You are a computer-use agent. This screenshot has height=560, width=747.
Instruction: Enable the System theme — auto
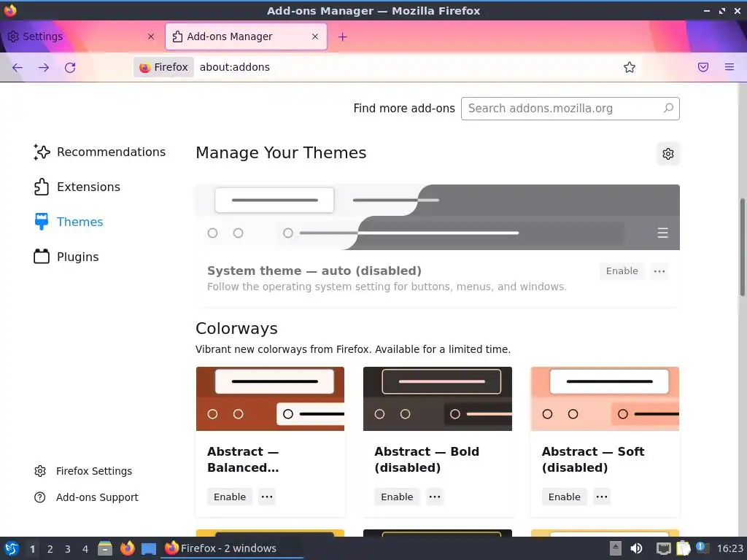click(622, 271)
